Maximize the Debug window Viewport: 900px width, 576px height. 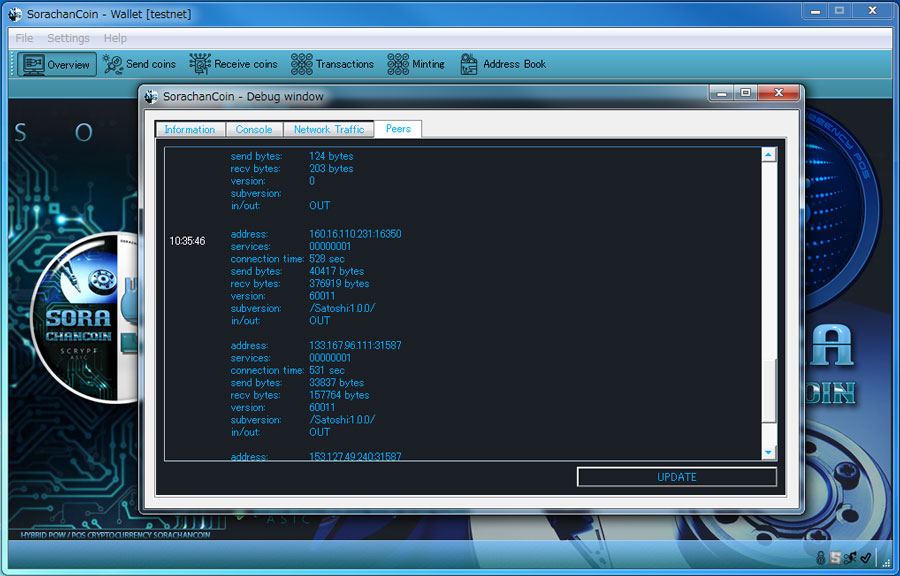746,93
